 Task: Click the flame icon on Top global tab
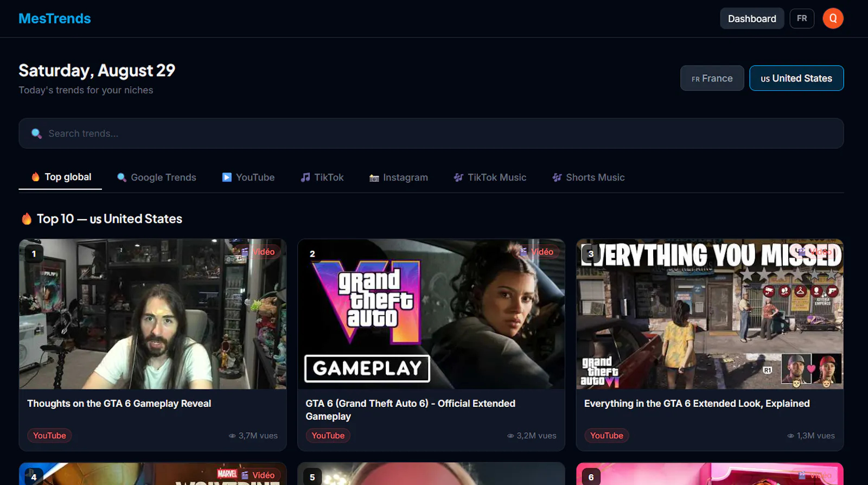[36, 177]
